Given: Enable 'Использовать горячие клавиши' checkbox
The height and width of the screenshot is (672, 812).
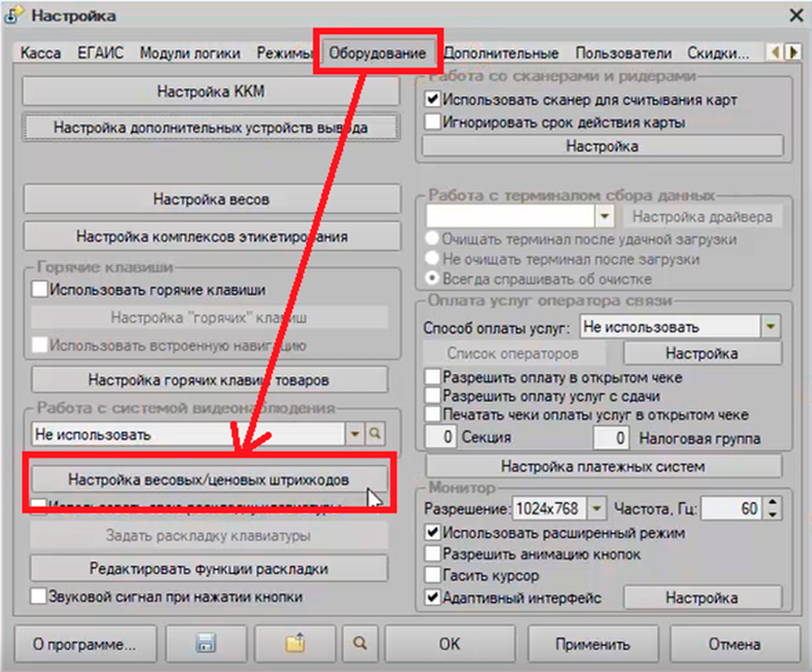Looking at the screenshot, I should 40,288.
